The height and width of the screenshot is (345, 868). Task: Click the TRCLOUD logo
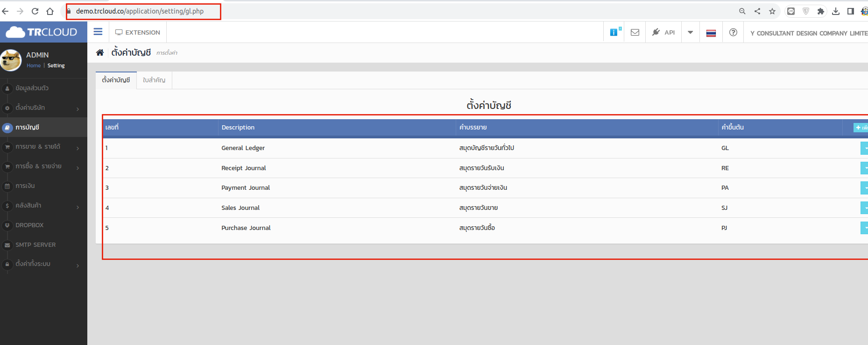tap(42, 32)
